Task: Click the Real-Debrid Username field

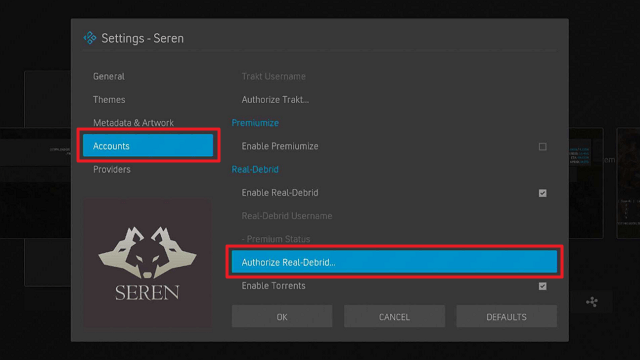Action: click(x=394, y=216)
